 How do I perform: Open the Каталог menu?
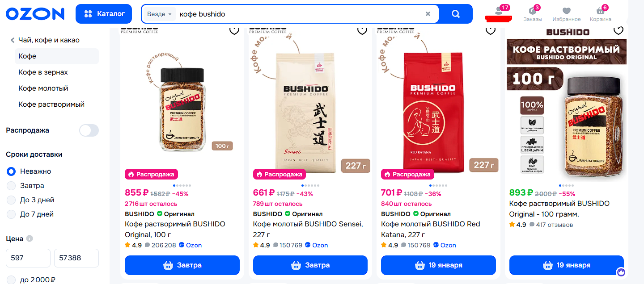click(104, 14)
